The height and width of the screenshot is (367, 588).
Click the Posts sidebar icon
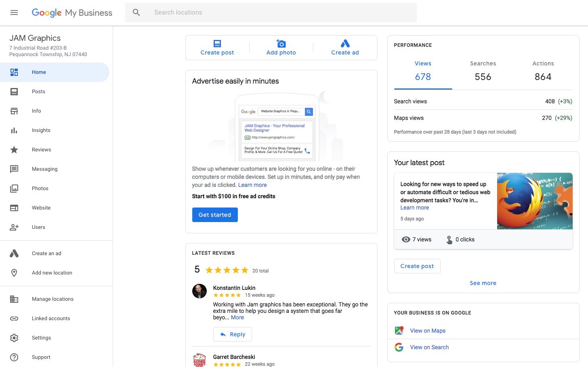point(14,92)
